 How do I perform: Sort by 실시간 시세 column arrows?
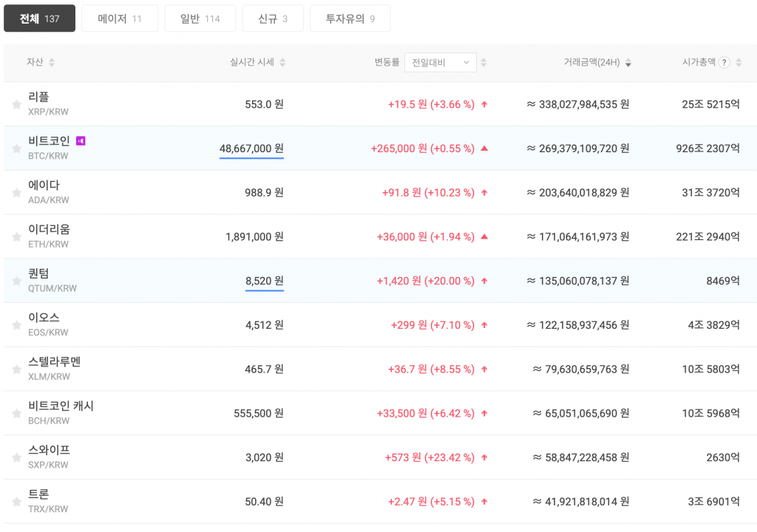pos(282,63)
